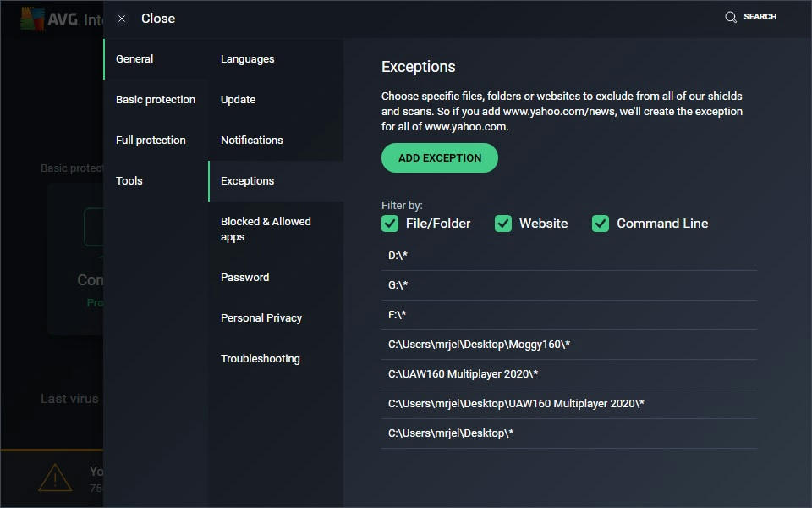Open the Personal Privacy section
The image size is (812, 508).
[276, 317]
